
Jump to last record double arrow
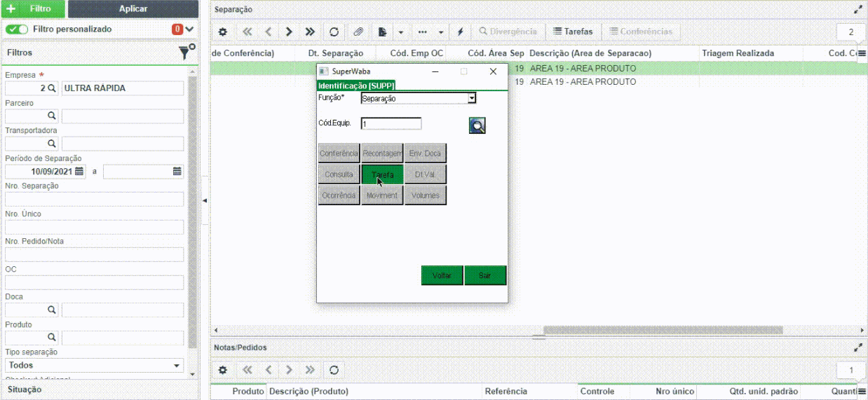[x=310, y=32]
